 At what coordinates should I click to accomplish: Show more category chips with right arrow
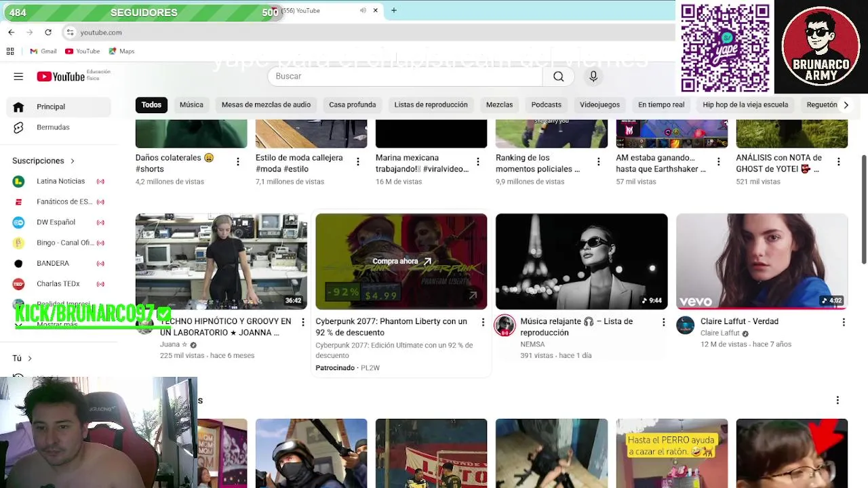pyautogui.click(x=846, y=105)
